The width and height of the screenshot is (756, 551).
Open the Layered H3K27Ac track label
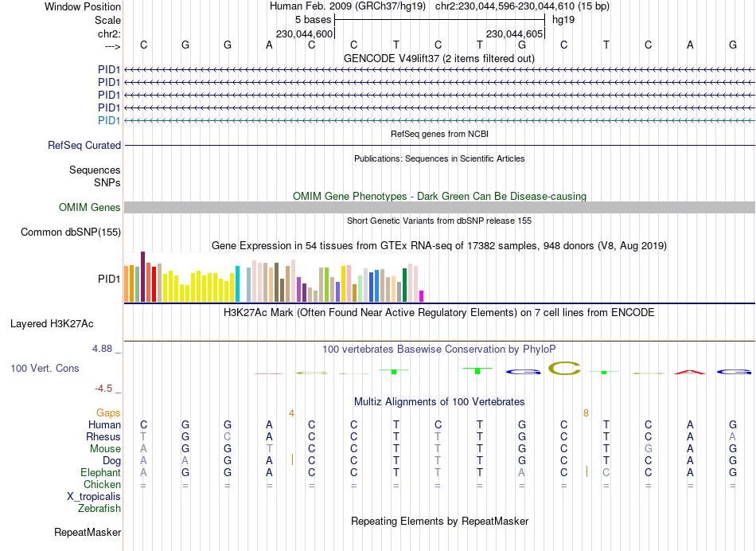click(52, 324)
